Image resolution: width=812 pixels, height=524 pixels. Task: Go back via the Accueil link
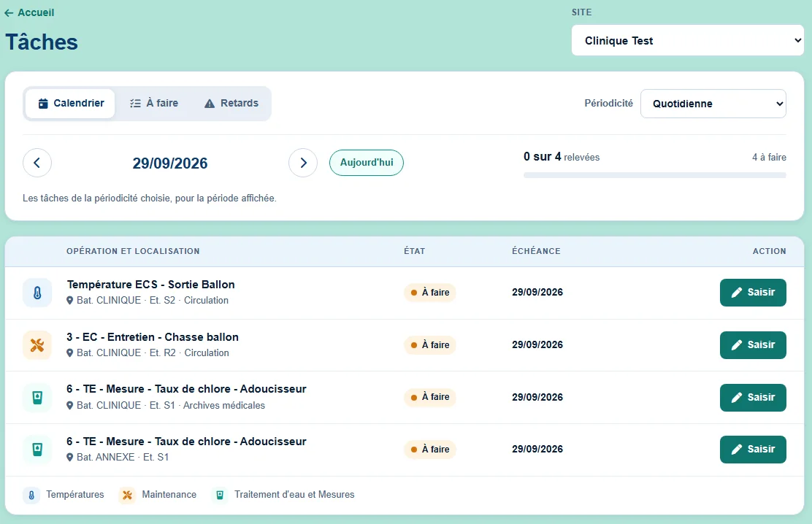click(x=29, y=12)
